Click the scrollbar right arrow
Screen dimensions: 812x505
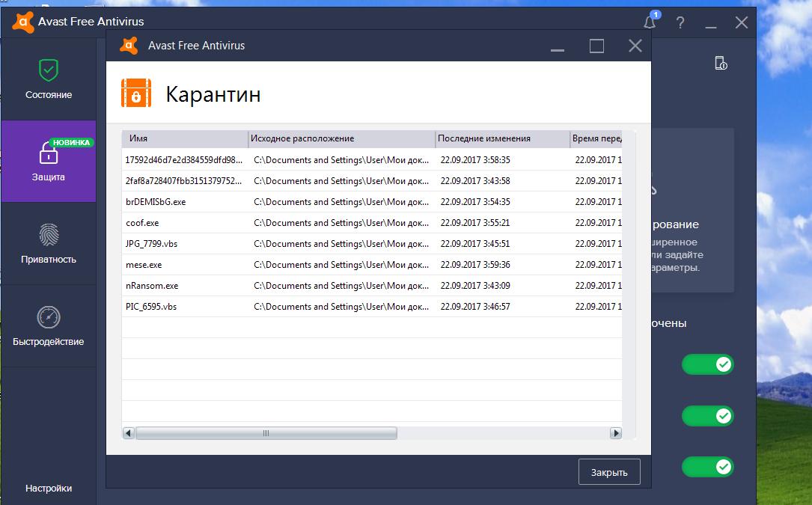tap(615, 433)
